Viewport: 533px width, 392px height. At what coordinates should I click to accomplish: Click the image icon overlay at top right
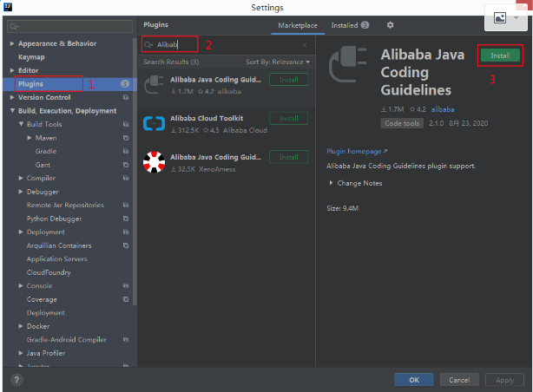click(500, 17)
